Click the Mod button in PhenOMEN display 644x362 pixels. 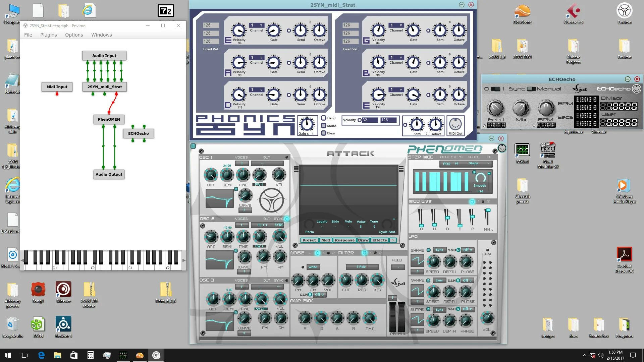325,240
